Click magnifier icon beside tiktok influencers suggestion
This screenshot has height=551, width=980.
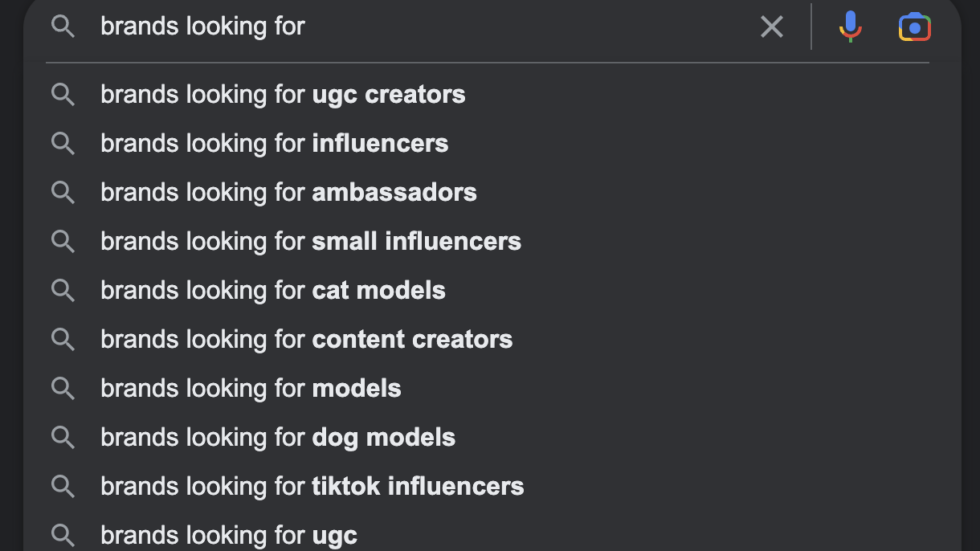coord(62,486)
